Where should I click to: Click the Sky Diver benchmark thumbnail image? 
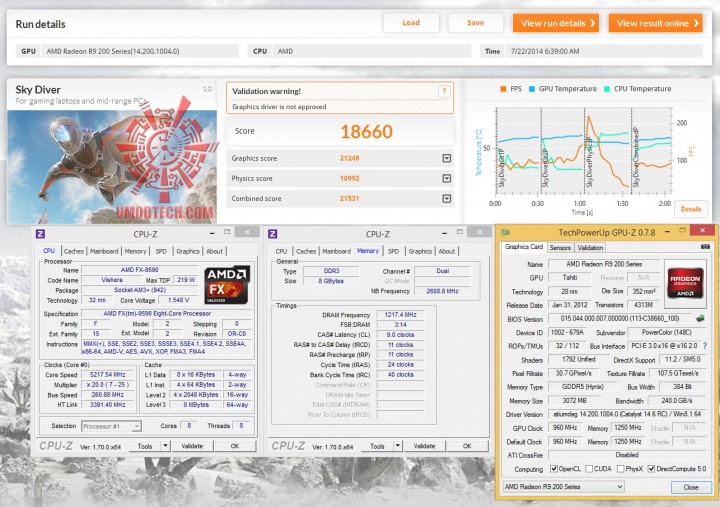[x=112, y=166]
